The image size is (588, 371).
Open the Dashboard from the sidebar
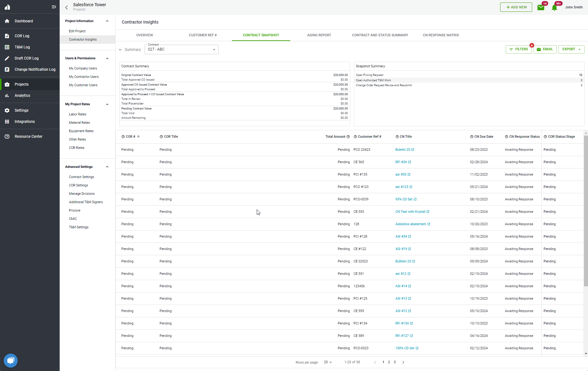(x=24, y=21)
